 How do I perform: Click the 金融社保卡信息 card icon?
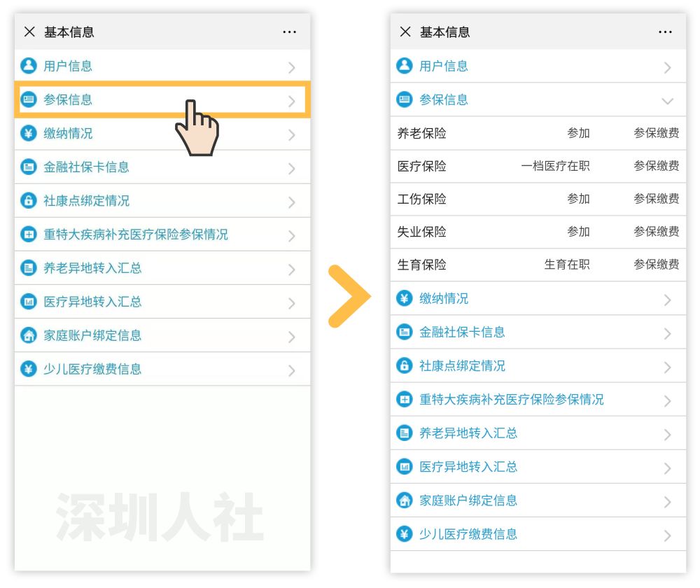(28, 167)
